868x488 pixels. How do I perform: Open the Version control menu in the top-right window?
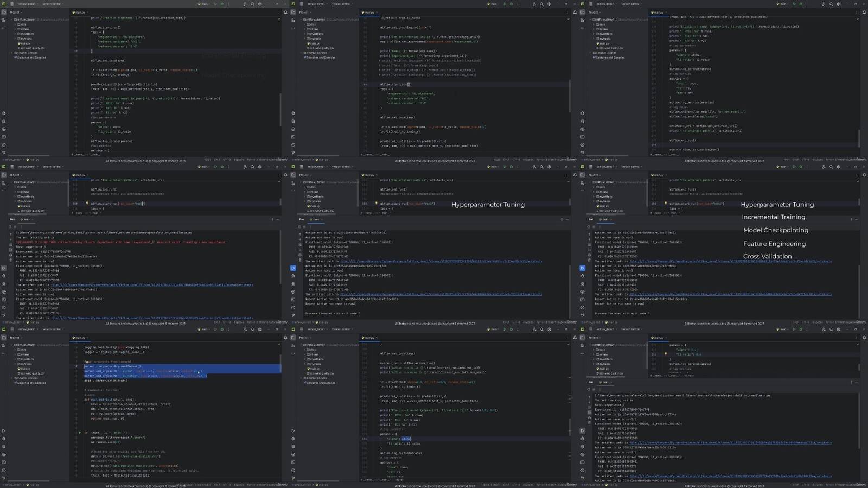pyautogui.click(x=630, y=4)
